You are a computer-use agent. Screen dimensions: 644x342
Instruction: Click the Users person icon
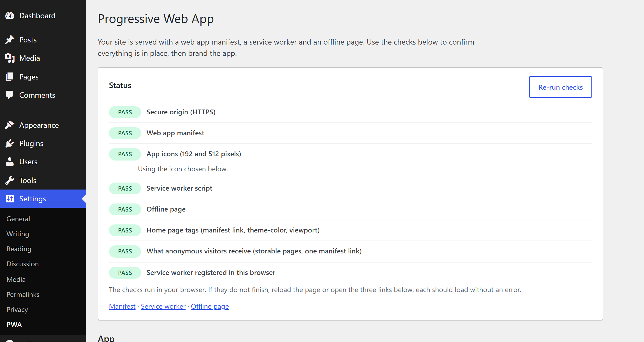10,162
